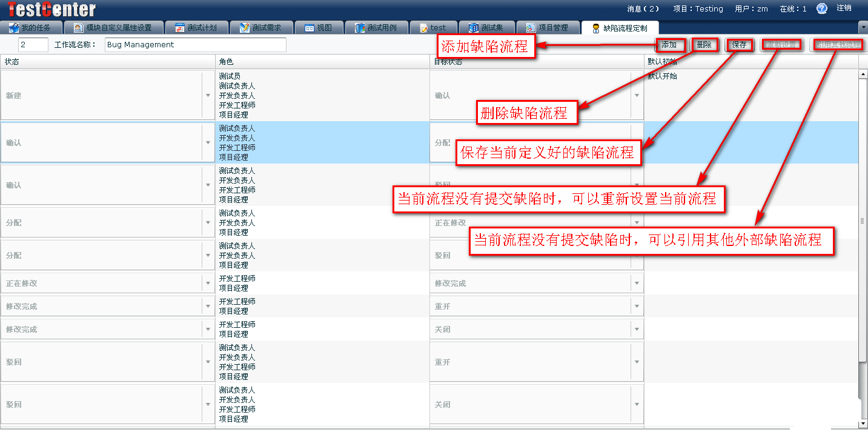
Task: Focus the workflow ID field showing 2
Action: 33,45
